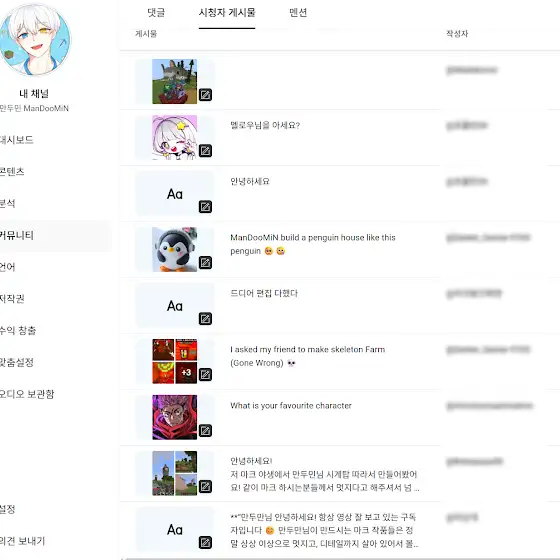Click edit icon on clock tower post
Screen dimensions: 560x560
(x=205, y=486)
